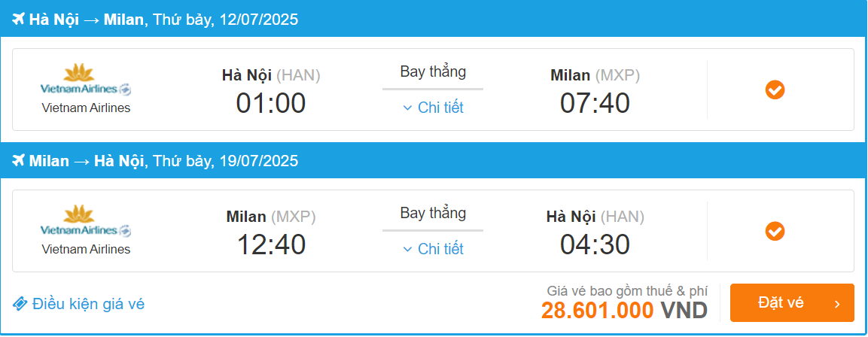The width and height of the screenshot is (868, 337).
Task: Click the chevron next to the outbound Chi tiết
Action: point(407,108)
